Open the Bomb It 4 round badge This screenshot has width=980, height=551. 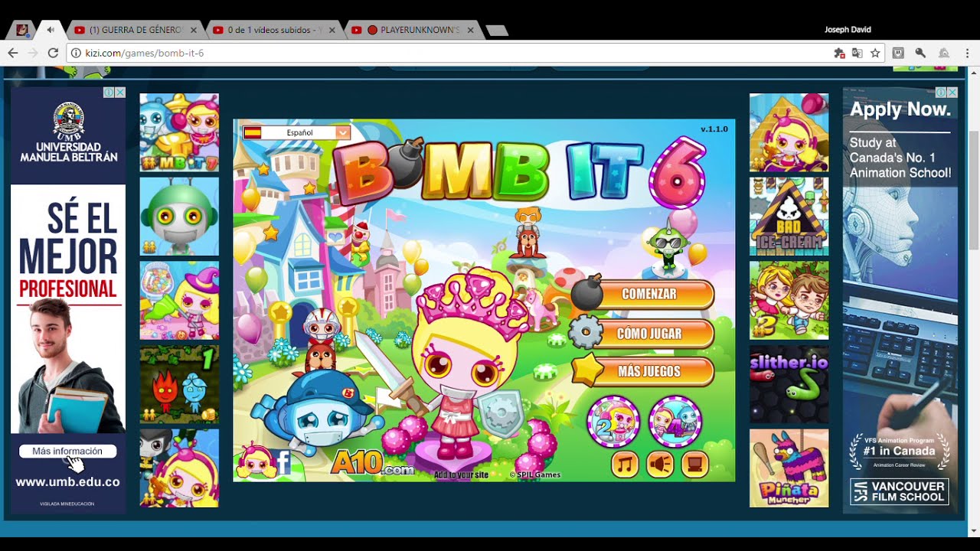(x=675, y=421)
